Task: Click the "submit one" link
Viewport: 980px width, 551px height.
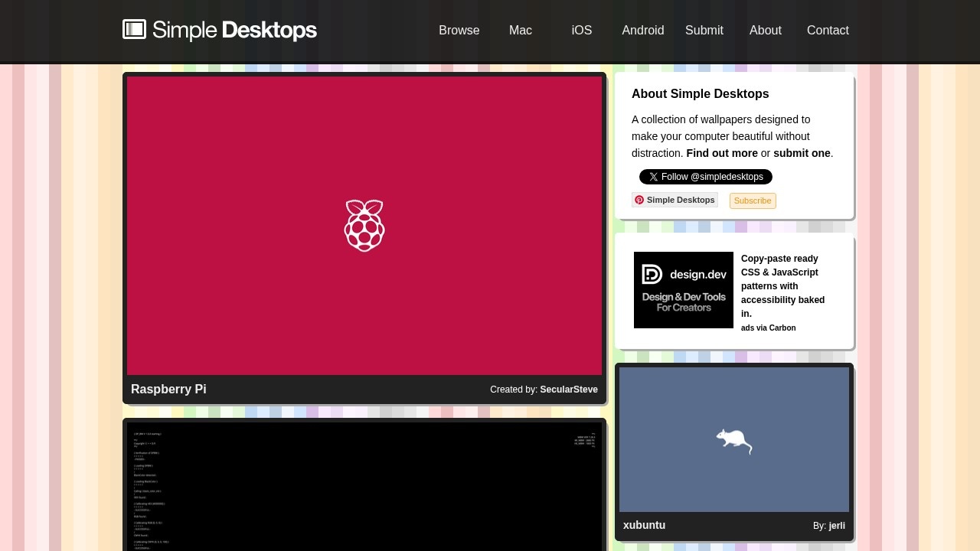Action: point(801,153)
